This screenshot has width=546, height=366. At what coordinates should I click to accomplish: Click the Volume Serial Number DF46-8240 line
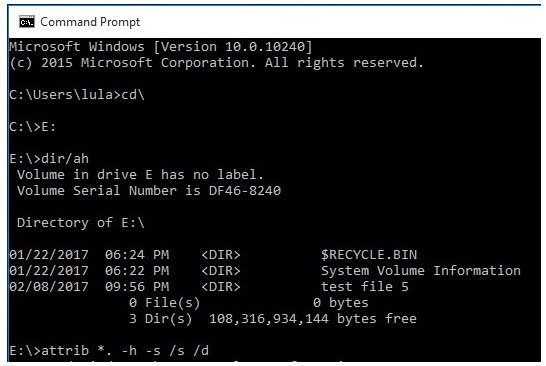click(149, 190)
